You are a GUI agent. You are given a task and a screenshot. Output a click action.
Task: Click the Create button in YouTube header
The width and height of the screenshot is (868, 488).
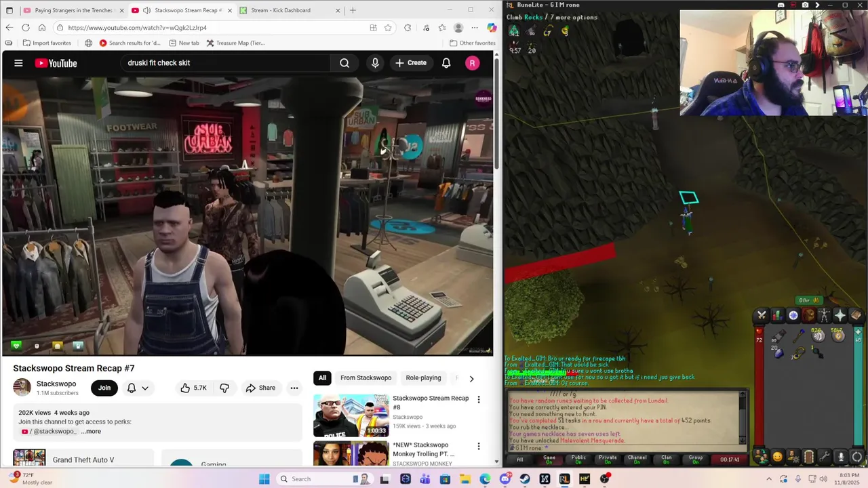[411, 63]
